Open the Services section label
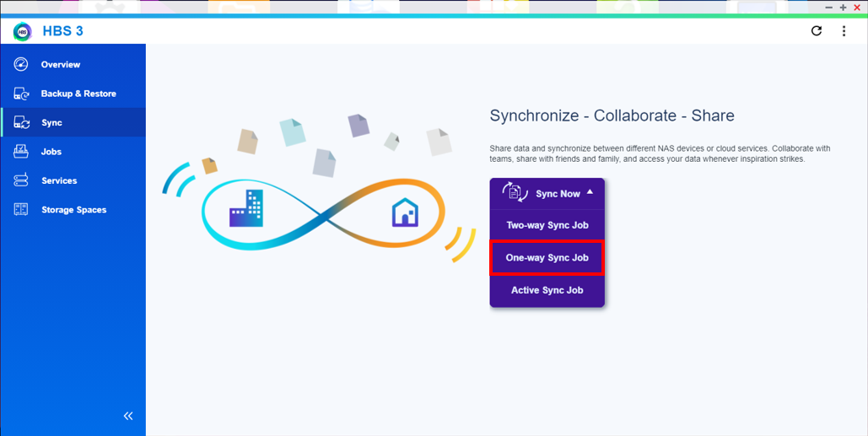This screenshot has height=436, width=868. coord(59,181)
